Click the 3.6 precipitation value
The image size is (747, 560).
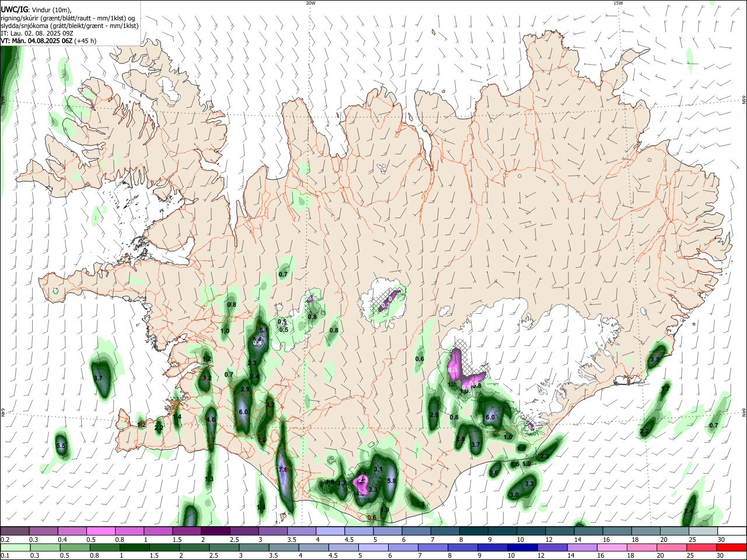494,473
